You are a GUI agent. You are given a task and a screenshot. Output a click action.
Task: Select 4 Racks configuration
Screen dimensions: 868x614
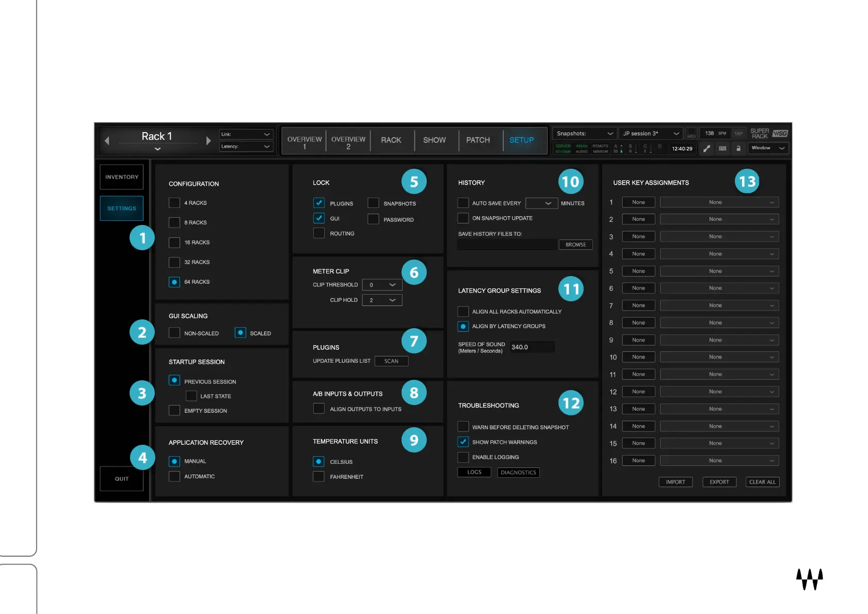[174, 203]
